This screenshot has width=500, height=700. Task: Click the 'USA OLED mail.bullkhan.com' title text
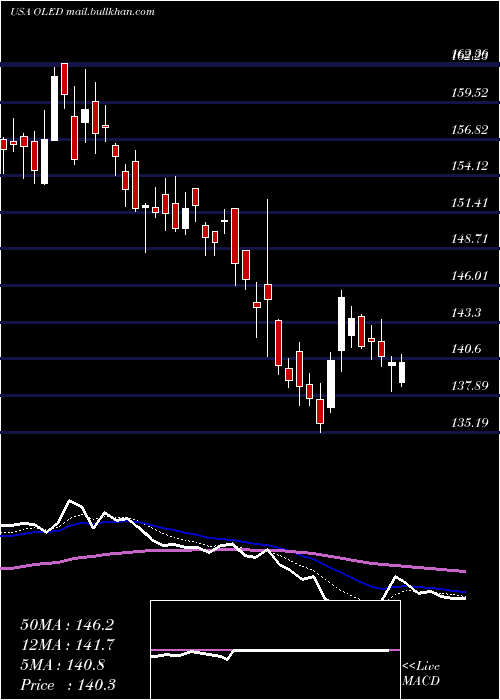(x=82, y=12)
